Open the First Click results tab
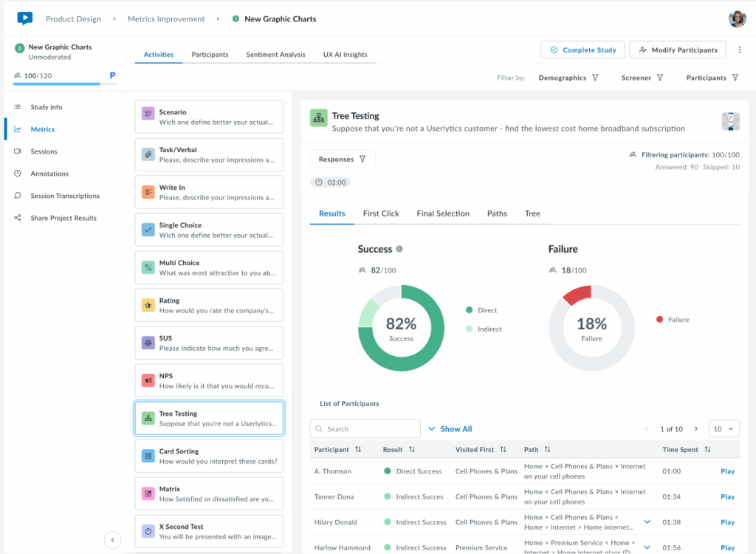756x554 pixels. click(381, 213)
